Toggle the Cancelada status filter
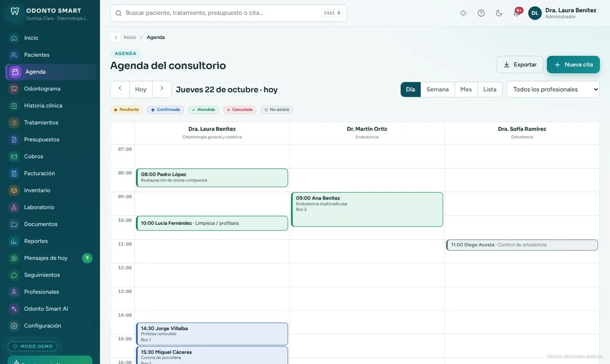610x364 pixels. pyautogui.click(x=240, y=110)
